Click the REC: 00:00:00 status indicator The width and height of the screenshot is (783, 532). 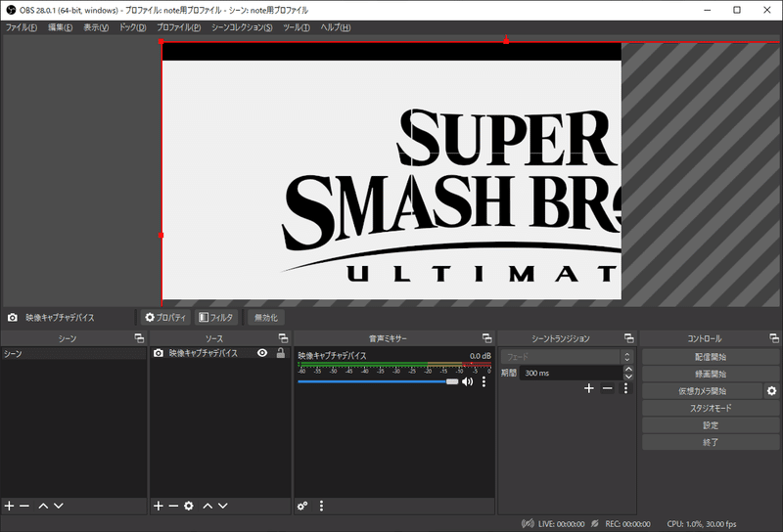pos(622,524)
